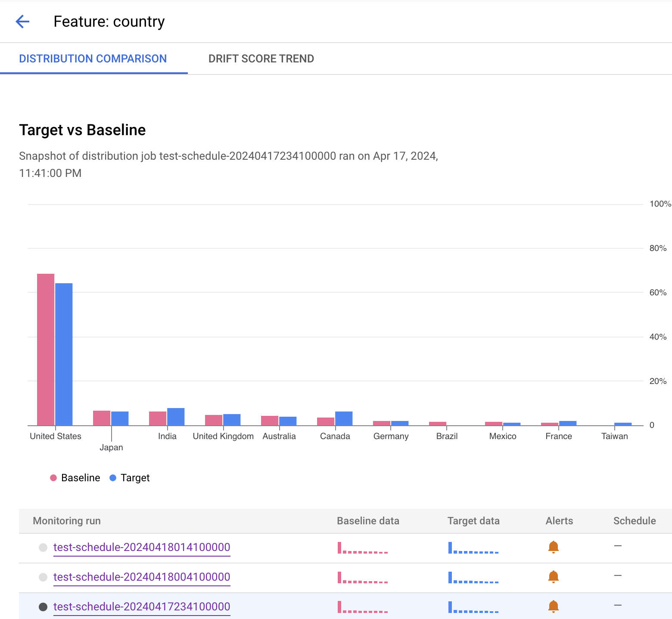The image size is (672, 619).
Task: Switch to the Distribution Comparison tab
Action: tap(93, 59)
